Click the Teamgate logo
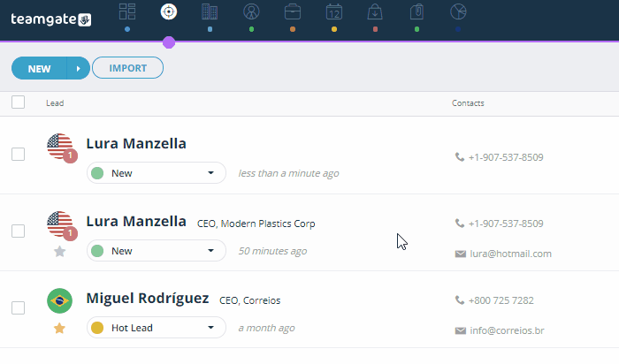Image resolution: width=619 pixels, height=364 pixels. (51, 19)
